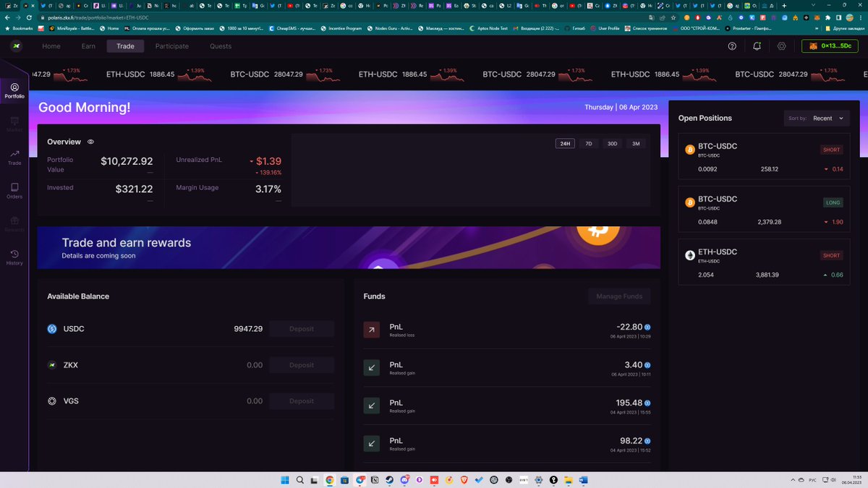Screen dimensions: 868x488
Task: Open the Trade section in the left sidebar
Action: (14, 158)
